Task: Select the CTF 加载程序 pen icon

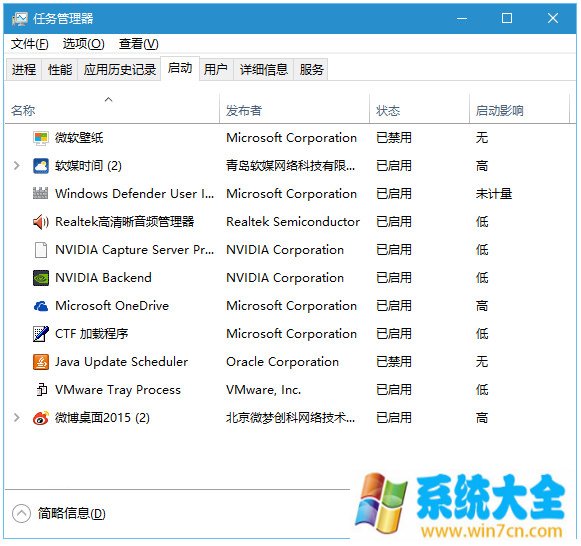Action: click(x=41, y=334)
